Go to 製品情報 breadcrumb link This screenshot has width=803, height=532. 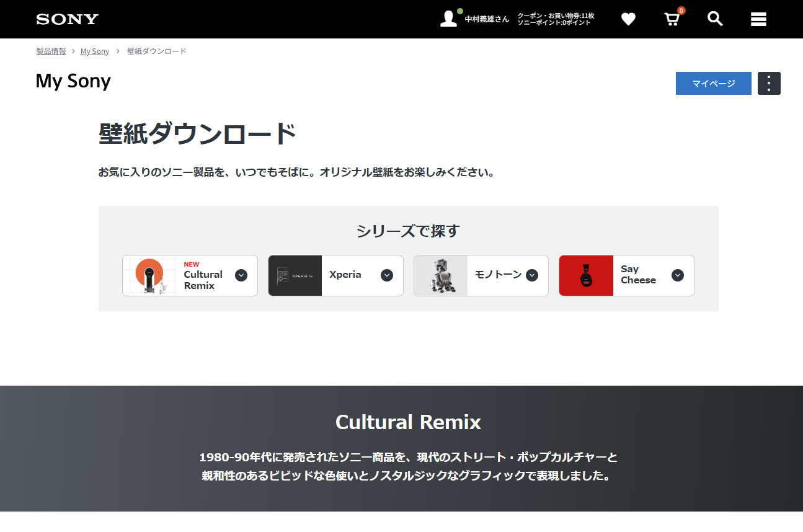(x=51, y=51)
